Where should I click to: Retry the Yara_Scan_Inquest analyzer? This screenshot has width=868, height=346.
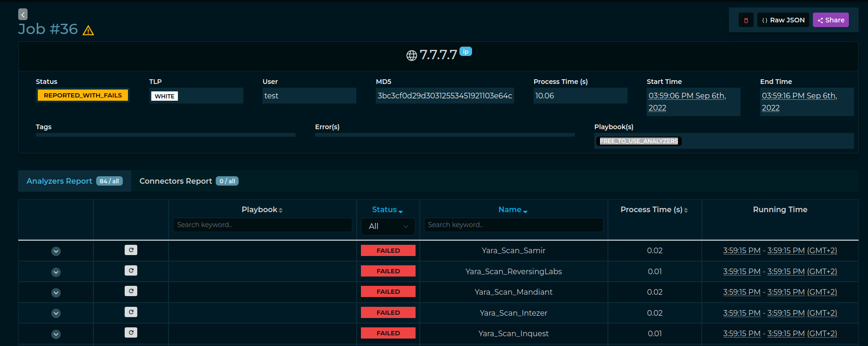coord(131,332)
